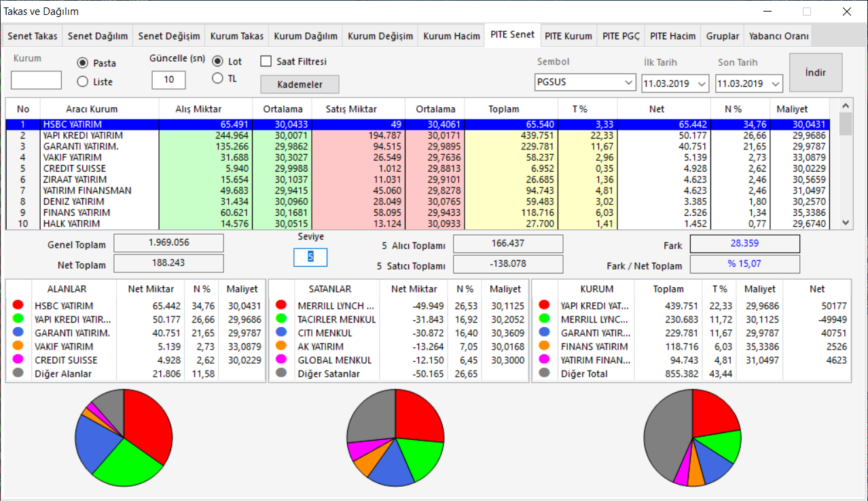Open the Kurum Dağılım tab
This screenshot has height=501, width=868.
point(306,36)
